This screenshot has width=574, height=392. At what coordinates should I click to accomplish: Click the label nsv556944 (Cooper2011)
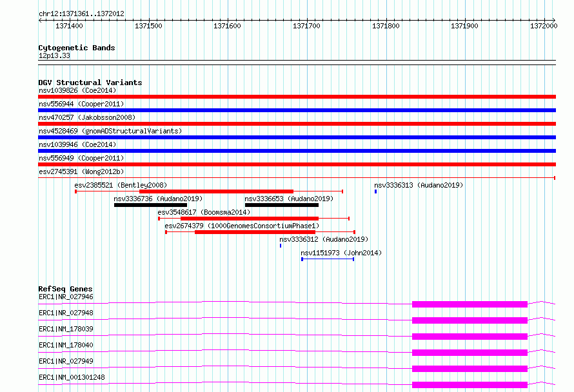[x=81, y=104]
